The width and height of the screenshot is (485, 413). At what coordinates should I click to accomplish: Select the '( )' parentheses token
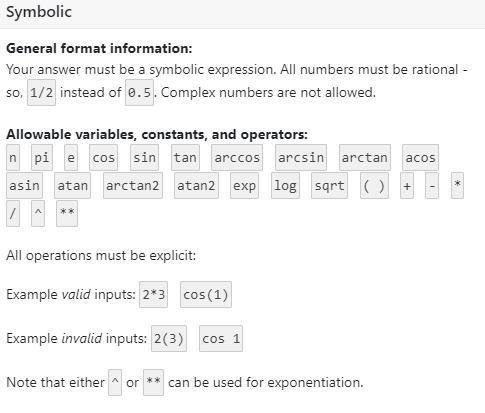click(x=374, y=185)
